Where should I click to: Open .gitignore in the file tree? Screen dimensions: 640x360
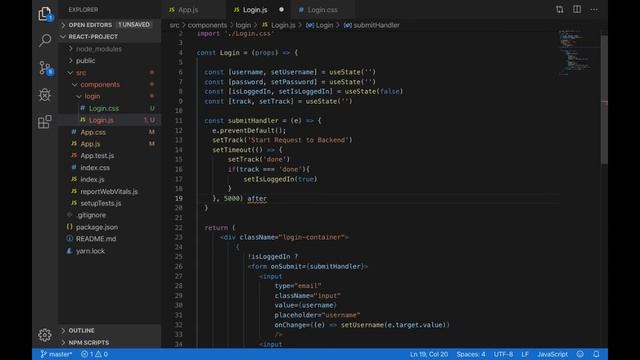(91, 215)
